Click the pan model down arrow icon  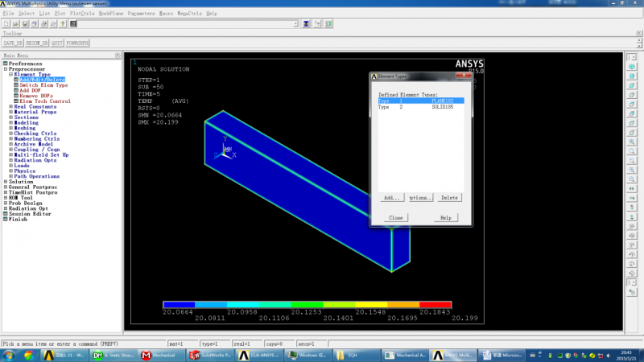tap(632, 217)
